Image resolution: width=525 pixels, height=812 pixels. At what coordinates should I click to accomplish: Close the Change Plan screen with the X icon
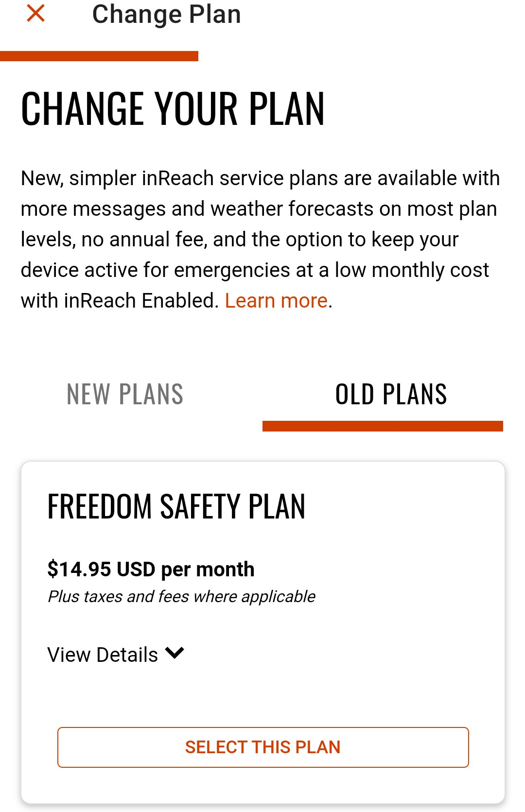click(35, 13)
